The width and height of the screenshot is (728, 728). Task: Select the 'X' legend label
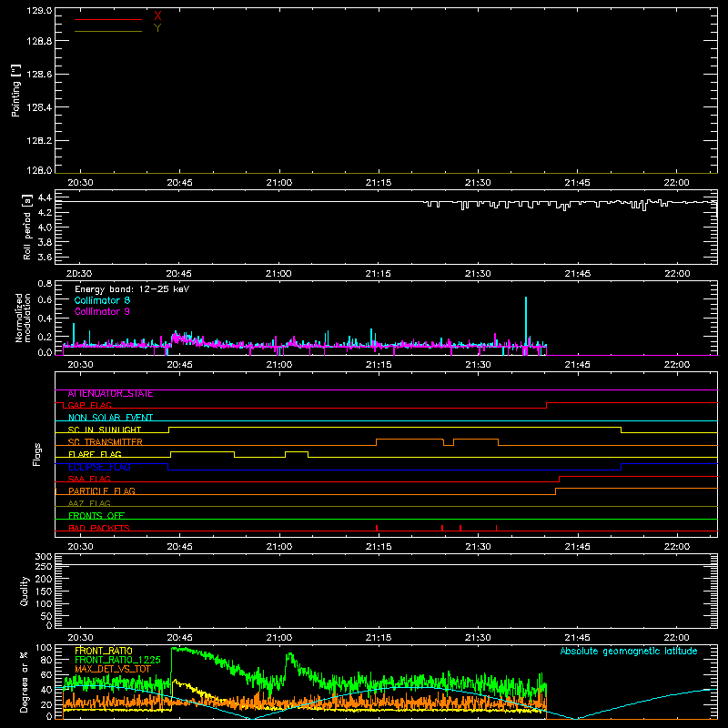point(157,16)
